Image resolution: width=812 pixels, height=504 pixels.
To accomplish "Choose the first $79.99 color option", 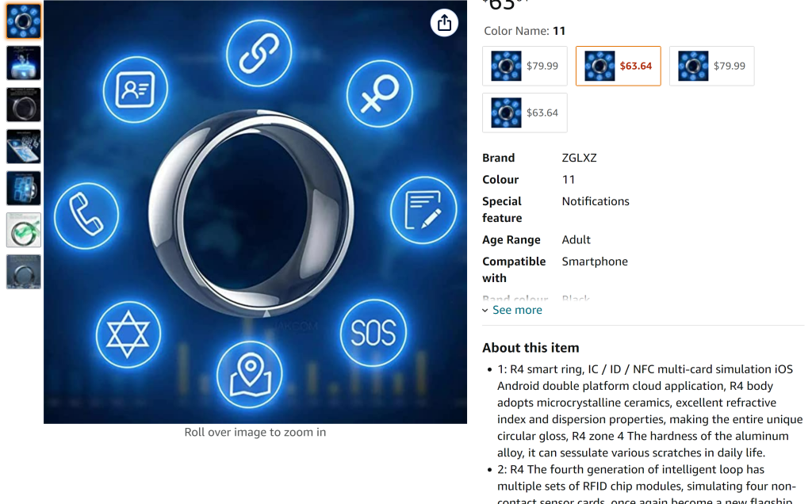I will (x=525, y=66).
